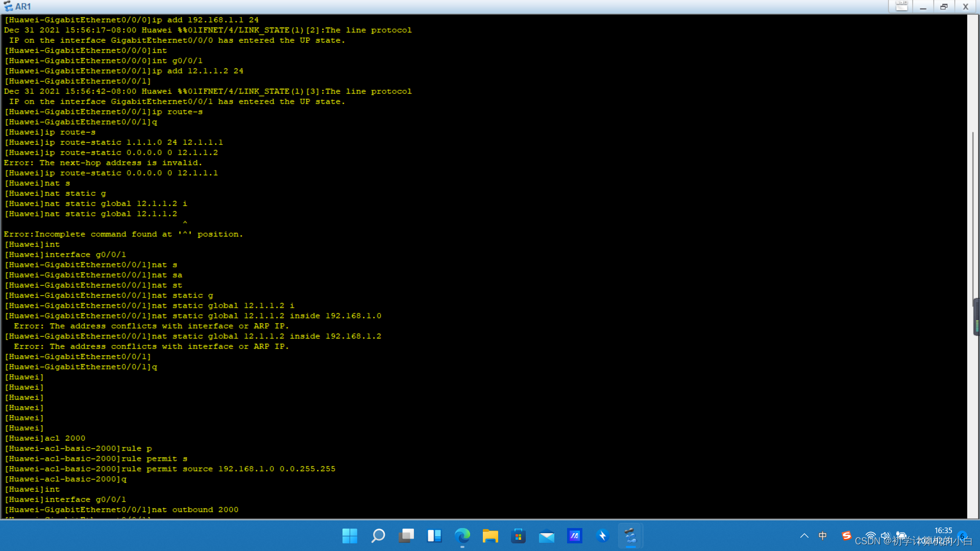Toggle the Chinese input mode indicator

(x=823, y=536)
